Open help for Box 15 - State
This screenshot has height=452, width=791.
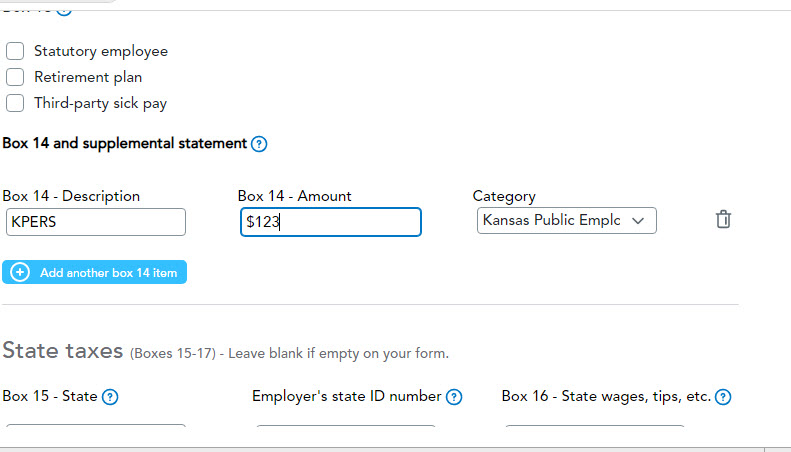pyautogui.click(x=110, y=397)
